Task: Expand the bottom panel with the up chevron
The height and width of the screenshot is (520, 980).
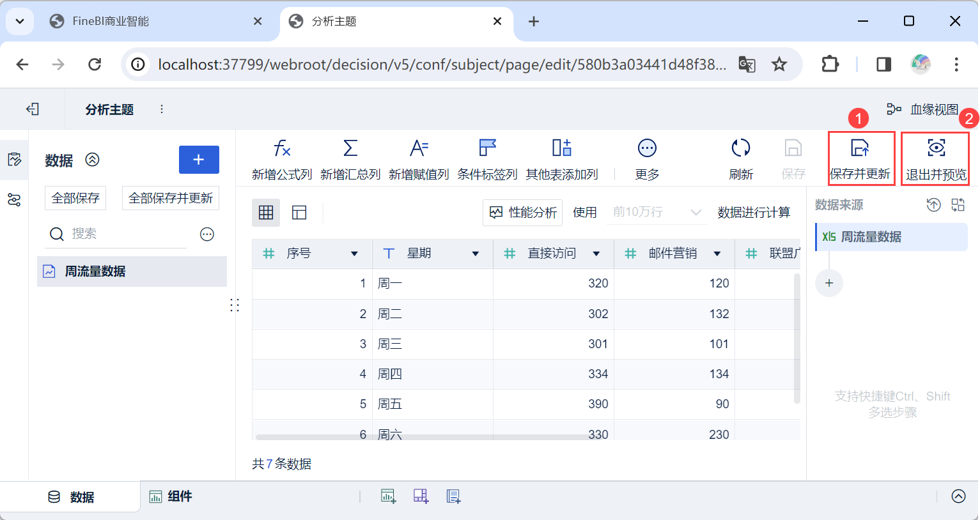Action: pyautogui.click(x=958, y=496)
